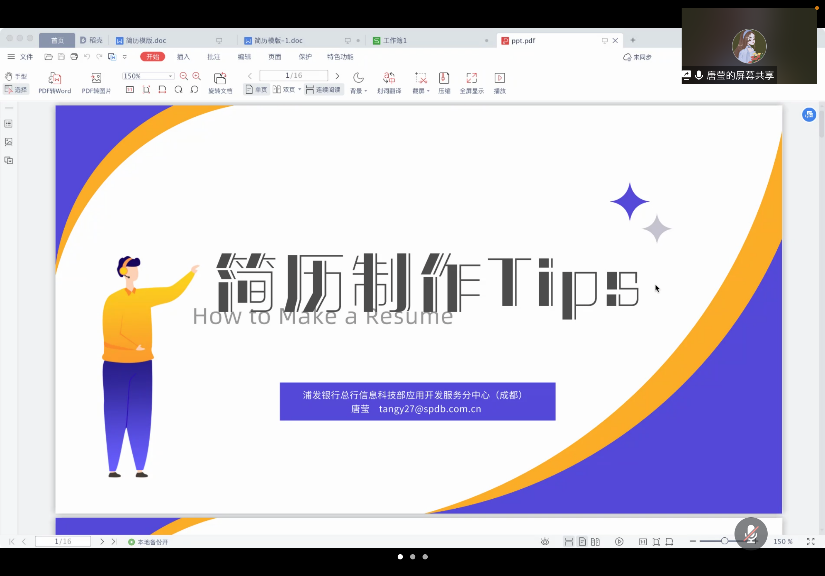Image resolution: width=825 pixels, height=576 pixels.
Task: Switch to the 简历模板.doc tab
Action: pos(146,41)
